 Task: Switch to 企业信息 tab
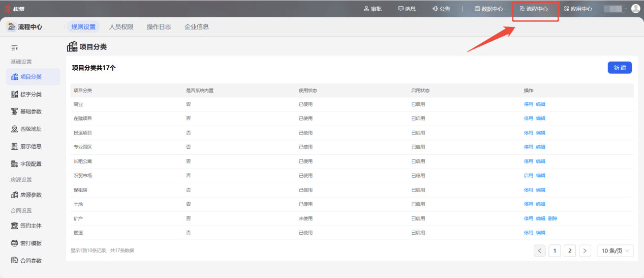pos(197,27)
